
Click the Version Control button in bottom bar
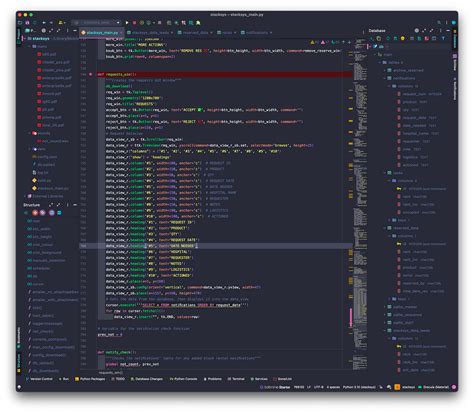39,379
